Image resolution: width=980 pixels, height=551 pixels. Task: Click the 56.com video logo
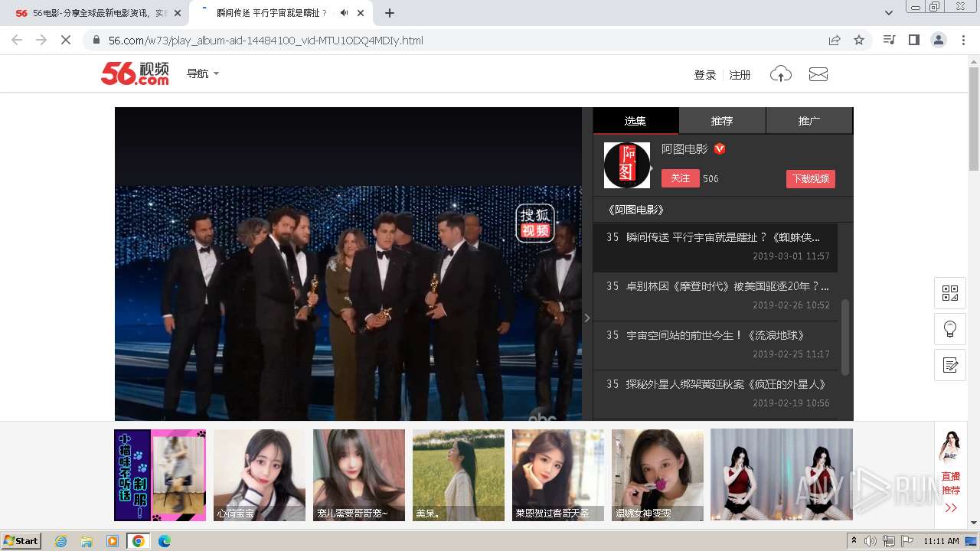pyautogui.click(x=135, y=73)
